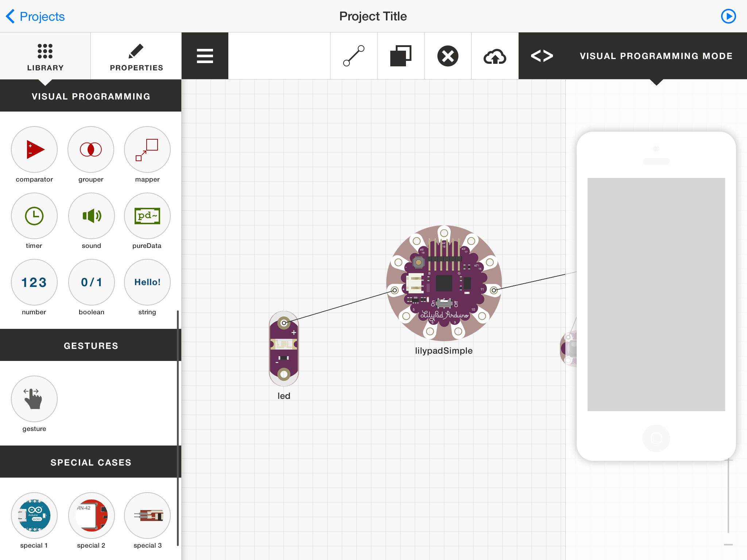Select the lilypadSimple board on canvas

pyautogui.click(x=444, y=283)
